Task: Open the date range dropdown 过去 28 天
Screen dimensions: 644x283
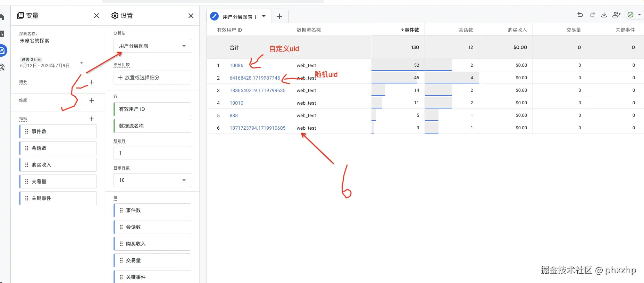Action: [x=51, y=63]
